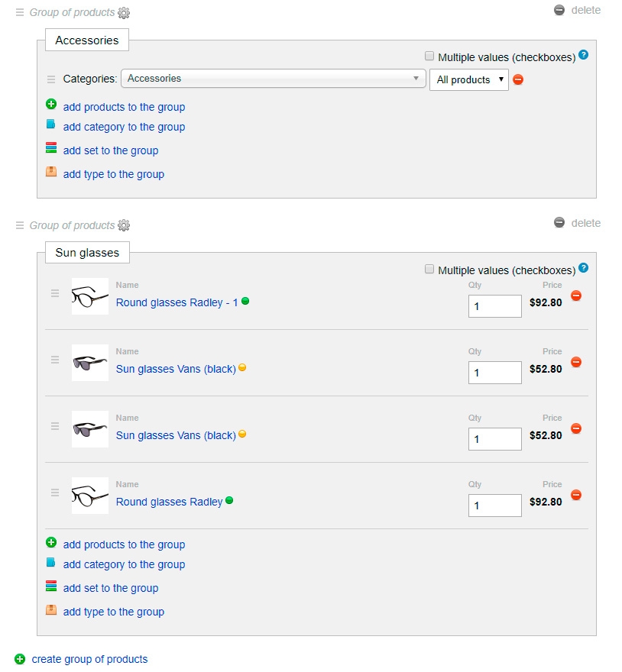The image size is (622, 672).
Task: Add type to the Accessories group
Action: click(x=113, y=174)
